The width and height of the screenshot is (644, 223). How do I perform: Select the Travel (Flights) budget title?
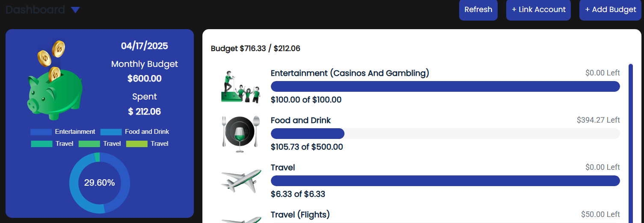click(x=300, y=214)
